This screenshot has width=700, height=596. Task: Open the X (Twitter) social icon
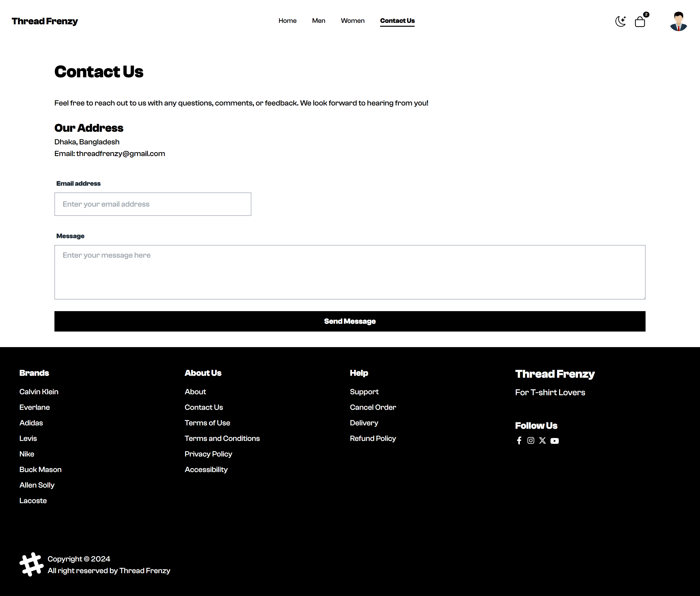[542, 441]
